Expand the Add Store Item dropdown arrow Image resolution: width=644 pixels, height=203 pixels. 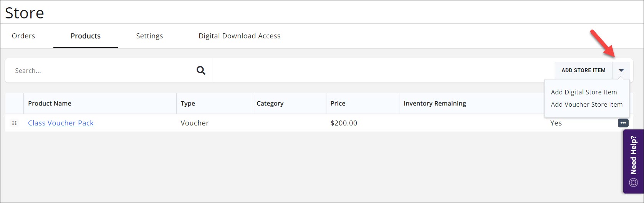coord(621,70)
